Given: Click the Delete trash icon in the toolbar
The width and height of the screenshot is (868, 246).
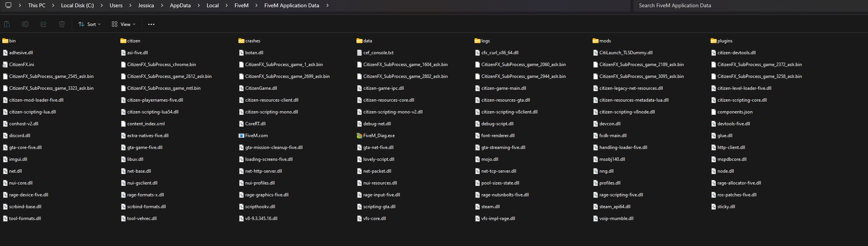Looking at the screenshot, I should click(x=62, y=24).
